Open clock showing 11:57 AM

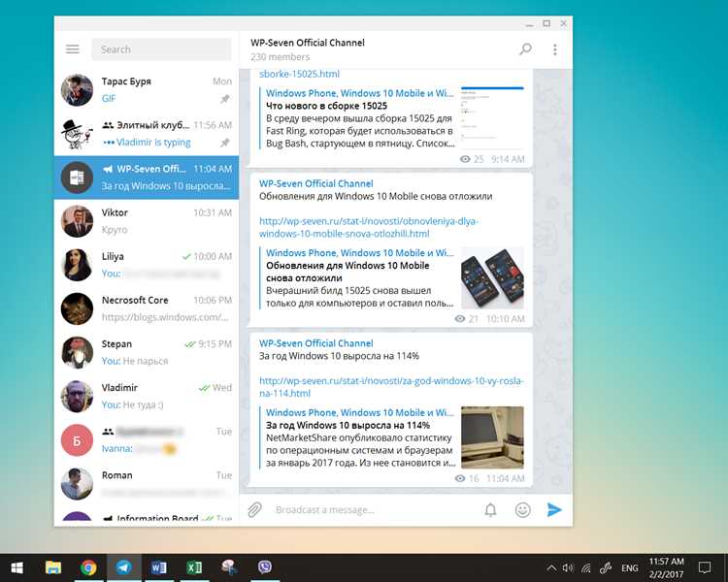tap(666, 567)
